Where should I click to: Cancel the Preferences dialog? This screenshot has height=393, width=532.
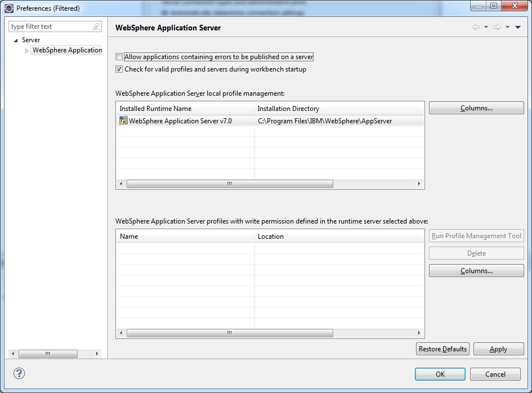495,374
